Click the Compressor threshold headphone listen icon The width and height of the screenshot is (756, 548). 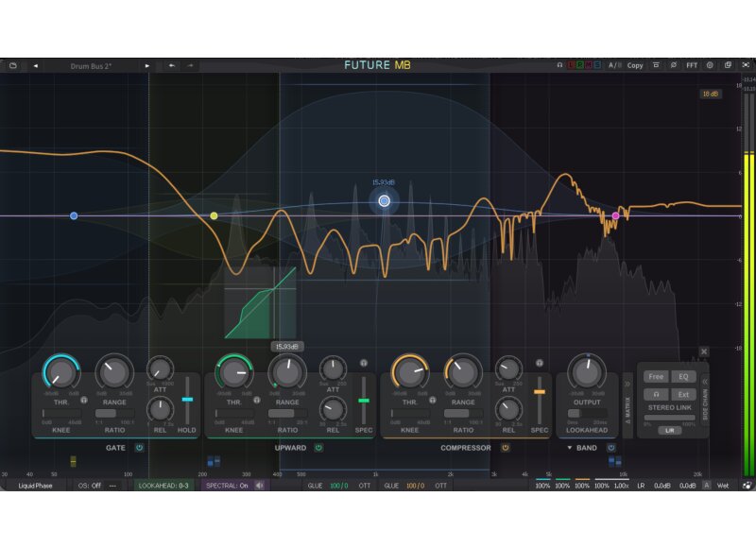pyautogui.click(x=433, y=400)
